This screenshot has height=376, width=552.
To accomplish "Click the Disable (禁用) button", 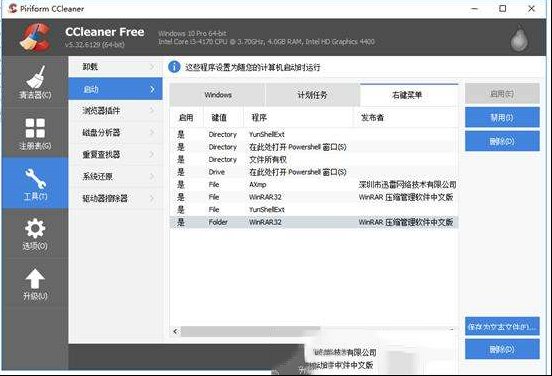I will tap(502, 117).
